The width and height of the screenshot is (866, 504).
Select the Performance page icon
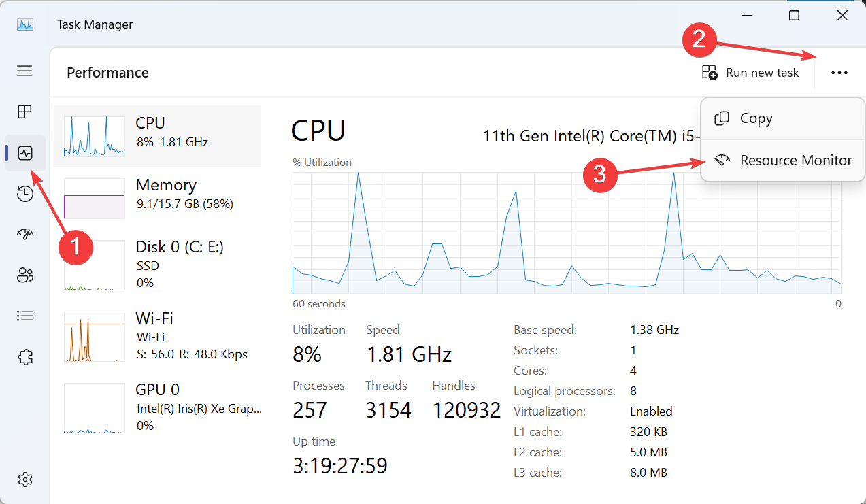tap(25, 153)
